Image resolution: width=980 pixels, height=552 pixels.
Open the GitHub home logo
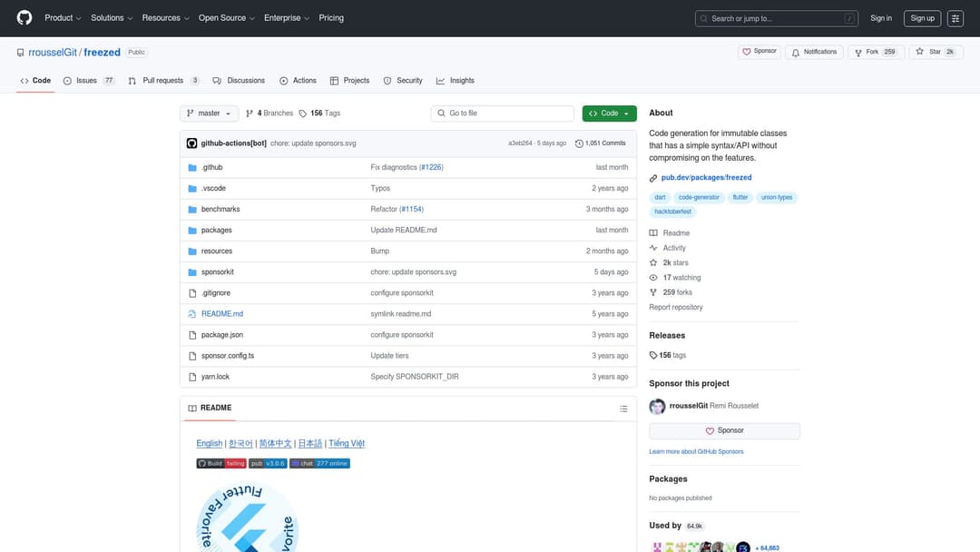coord(24,17)
